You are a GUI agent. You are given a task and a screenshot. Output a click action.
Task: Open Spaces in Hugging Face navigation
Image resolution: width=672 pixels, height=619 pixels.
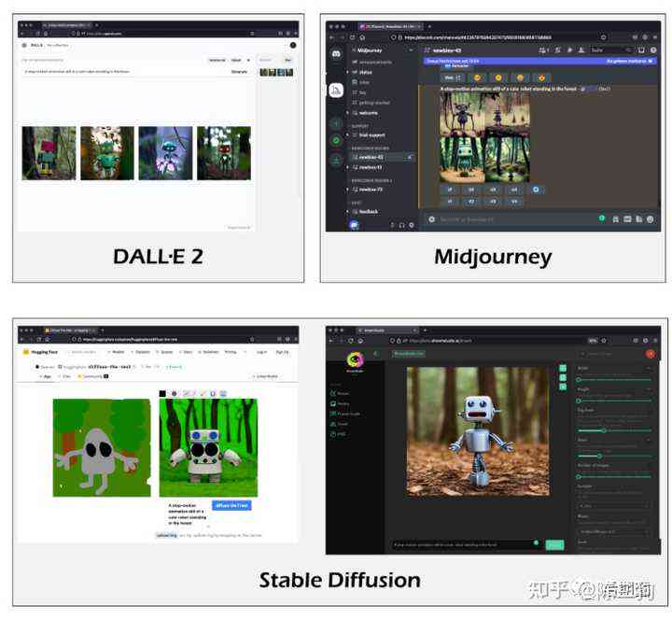(165, 352)
